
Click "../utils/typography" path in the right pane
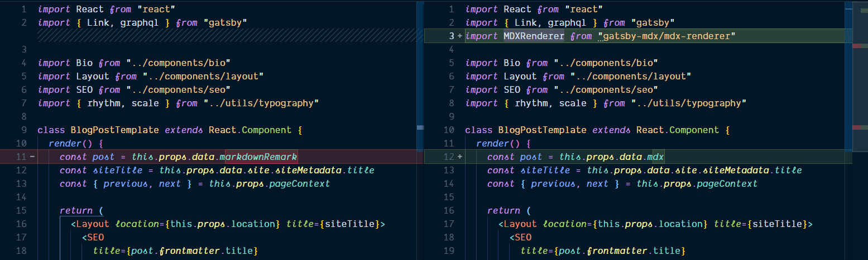point(689,103)
